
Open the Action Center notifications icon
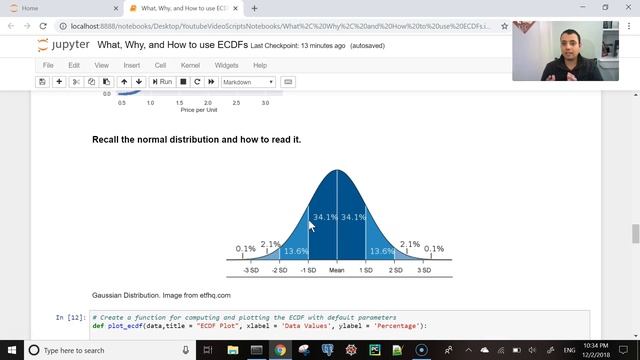coord(623,350)
